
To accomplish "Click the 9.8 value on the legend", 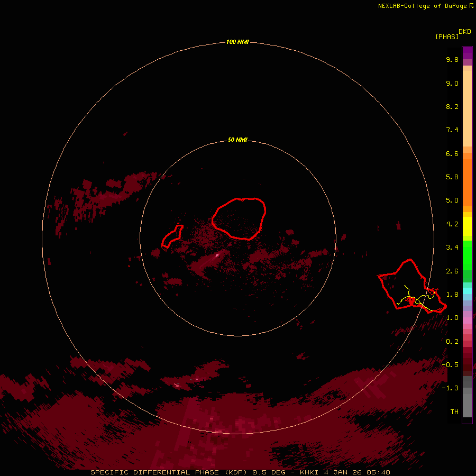I will [x=452, y=59].
